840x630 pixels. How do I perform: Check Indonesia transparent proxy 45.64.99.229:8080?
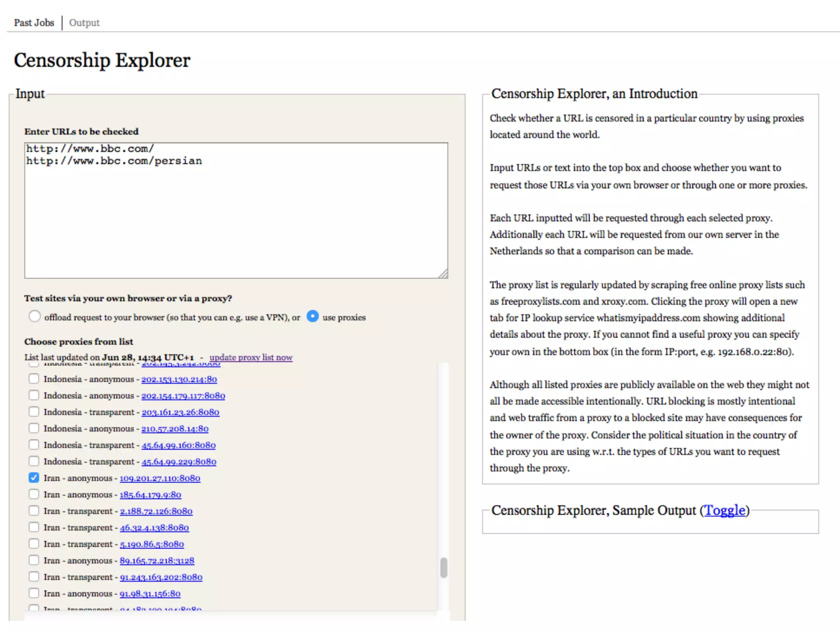[x=34, y=461]
